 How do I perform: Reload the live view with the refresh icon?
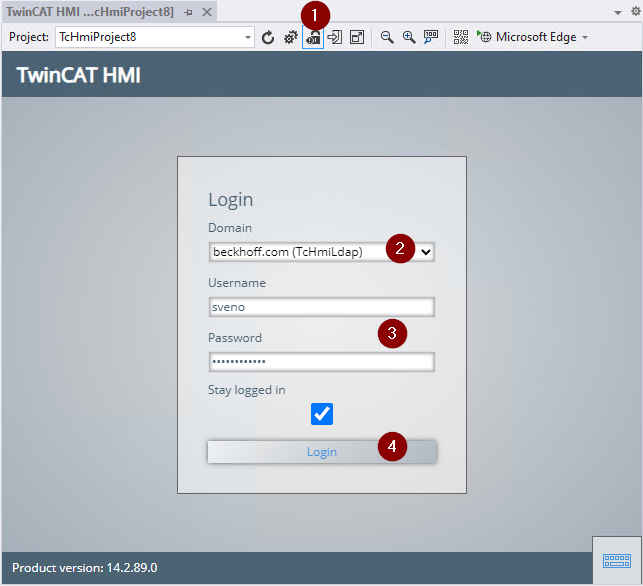(268, 37)
